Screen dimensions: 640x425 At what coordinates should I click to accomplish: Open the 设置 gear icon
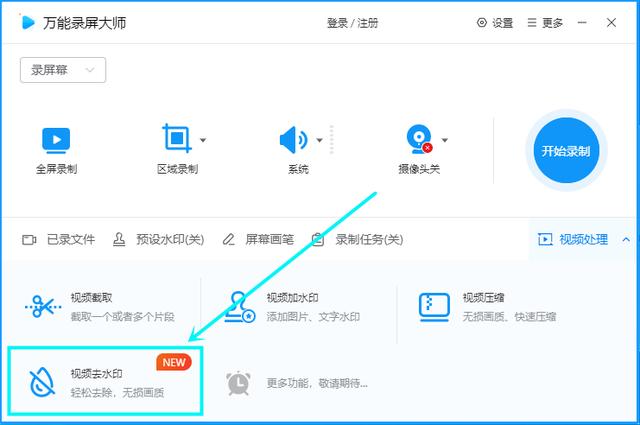coord(482,22)
